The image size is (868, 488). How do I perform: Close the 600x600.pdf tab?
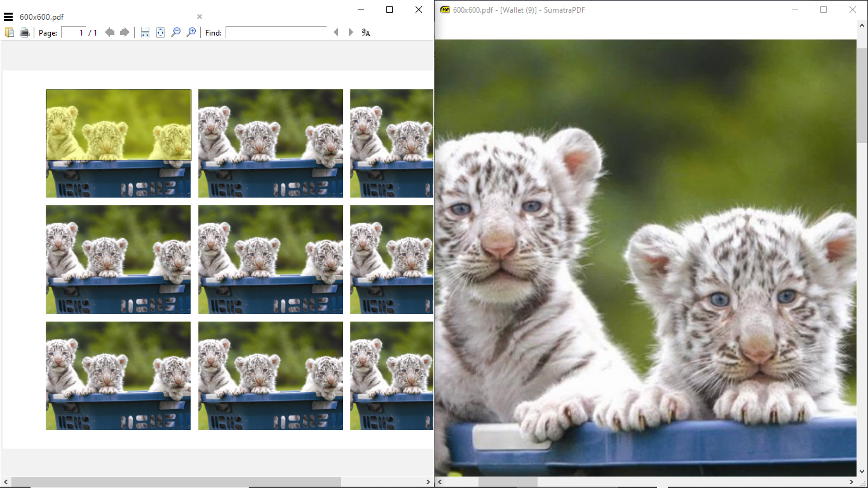[199, 16]
